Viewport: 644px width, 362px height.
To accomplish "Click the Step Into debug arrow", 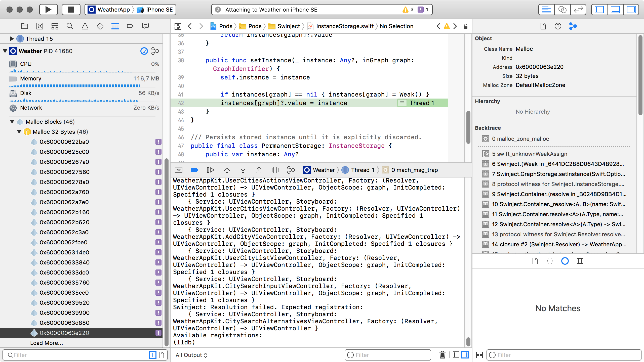I will coord(243,170).
